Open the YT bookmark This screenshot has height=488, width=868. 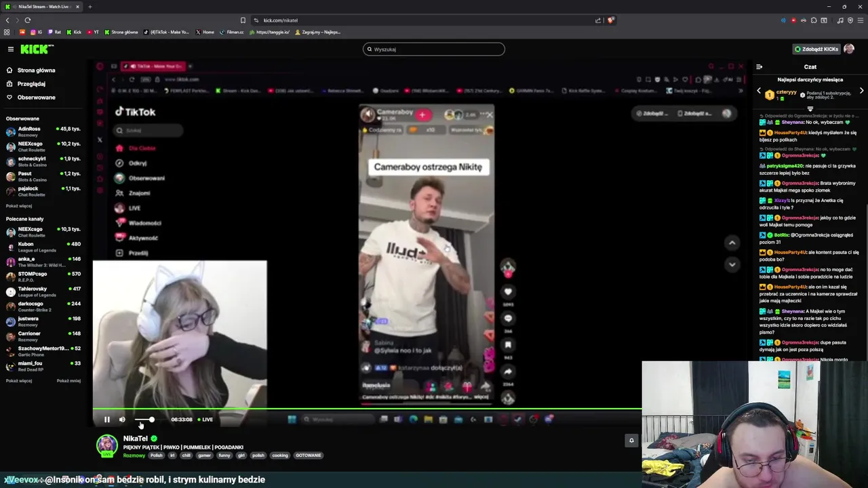[92, 32]
